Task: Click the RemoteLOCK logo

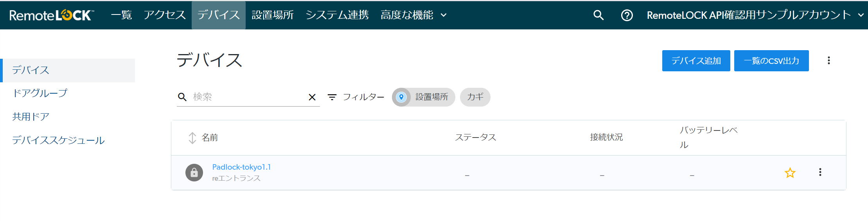Action: pyautogui.click(x=52, y=15)
